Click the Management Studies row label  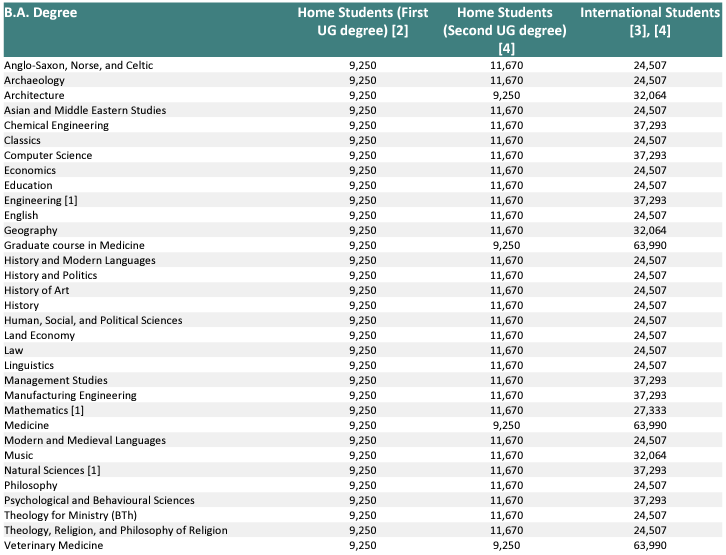[x=56, y=380]
